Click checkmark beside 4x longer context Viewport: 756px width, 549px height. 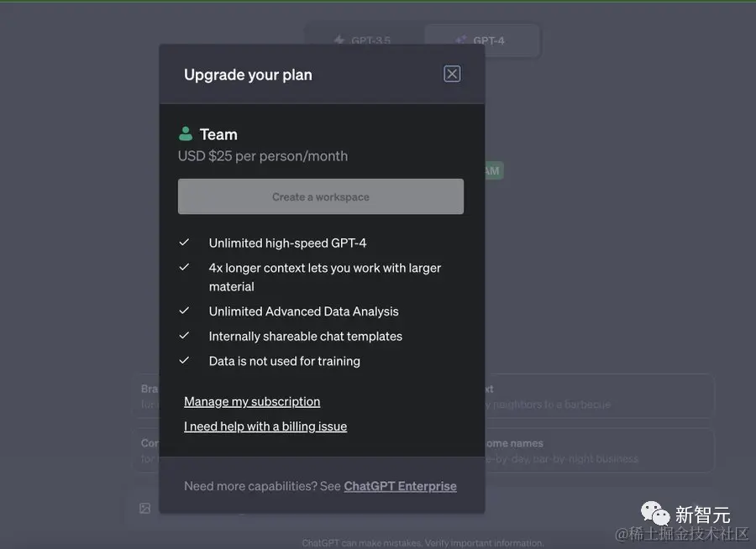(x=184, y=267)
